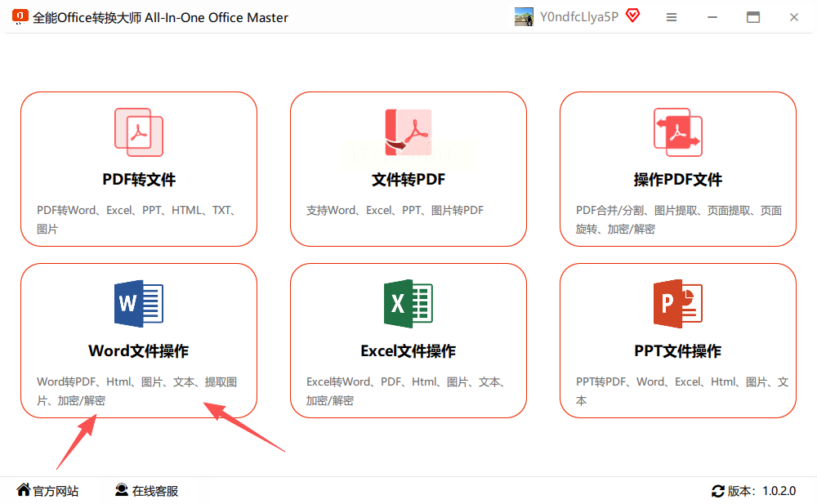The width and height of the screenshot is (817, 504).
Task: Click the home icon beside 官方网站
Action: pyautogui.click(x=24, y=490)
